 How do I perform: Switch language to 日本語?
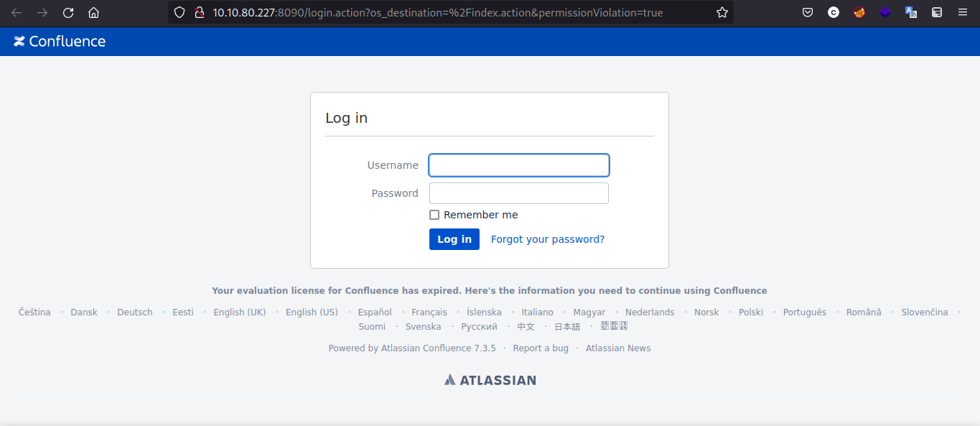coord(567,327)
